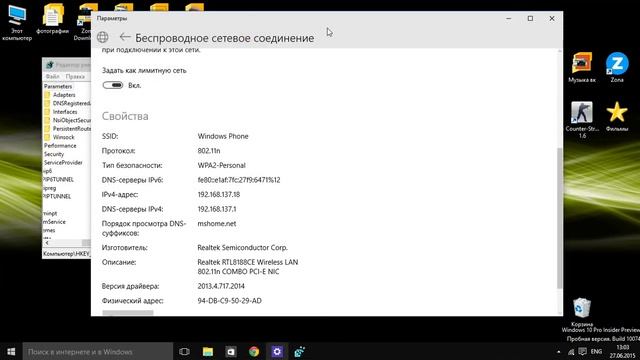Select the Counter-Strike 1.6 desktop shortcut
The image size is (640, 360).
tap(582, 120)
